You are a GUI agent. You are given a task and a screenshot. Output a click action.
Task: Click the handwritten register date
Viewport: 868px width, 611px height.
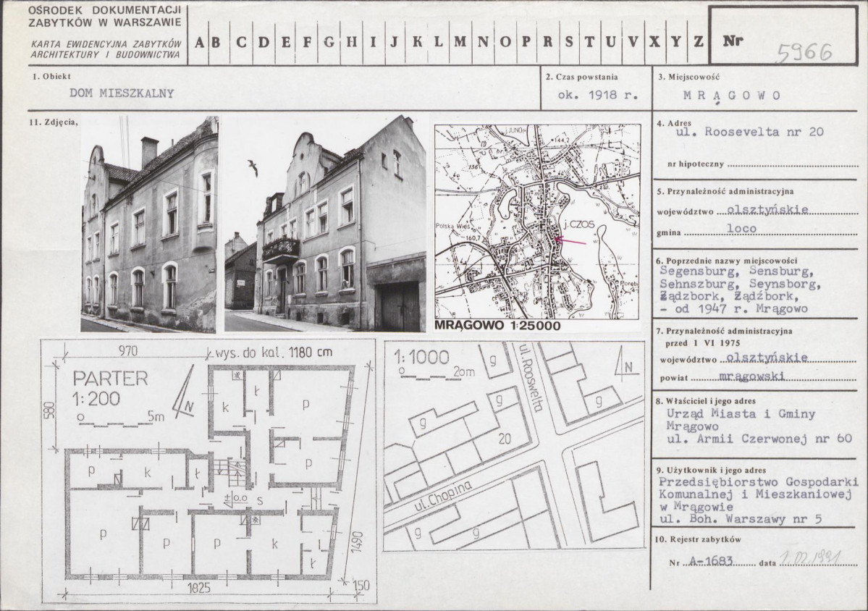point(812,557)
